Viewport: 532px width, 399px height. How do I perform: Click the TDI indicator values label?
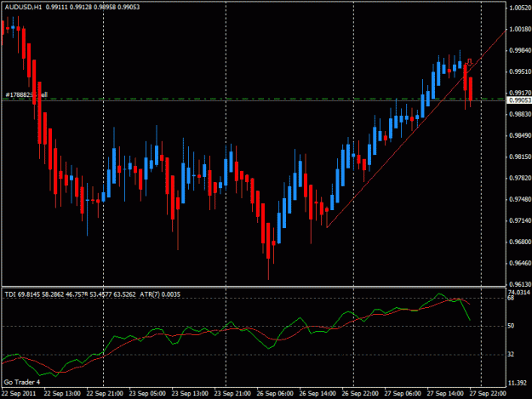coord(71,294)
